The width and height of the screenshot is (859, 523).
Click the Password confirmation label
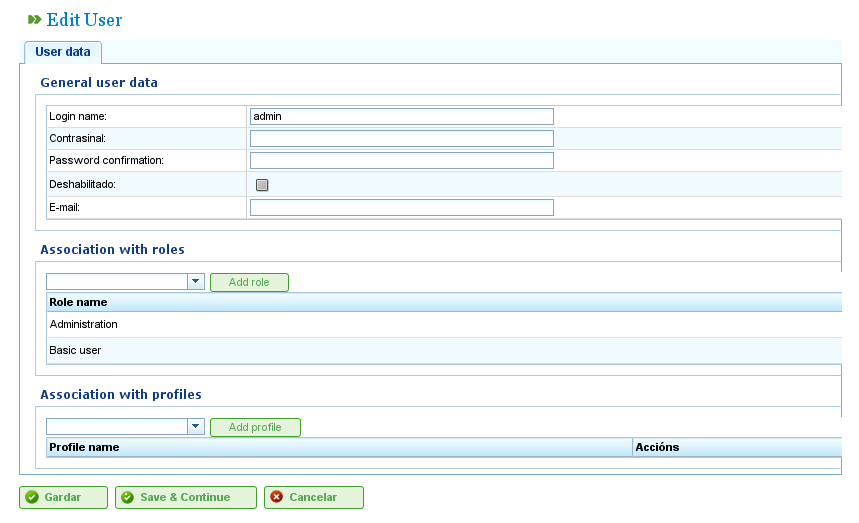[x=106, y=160]
